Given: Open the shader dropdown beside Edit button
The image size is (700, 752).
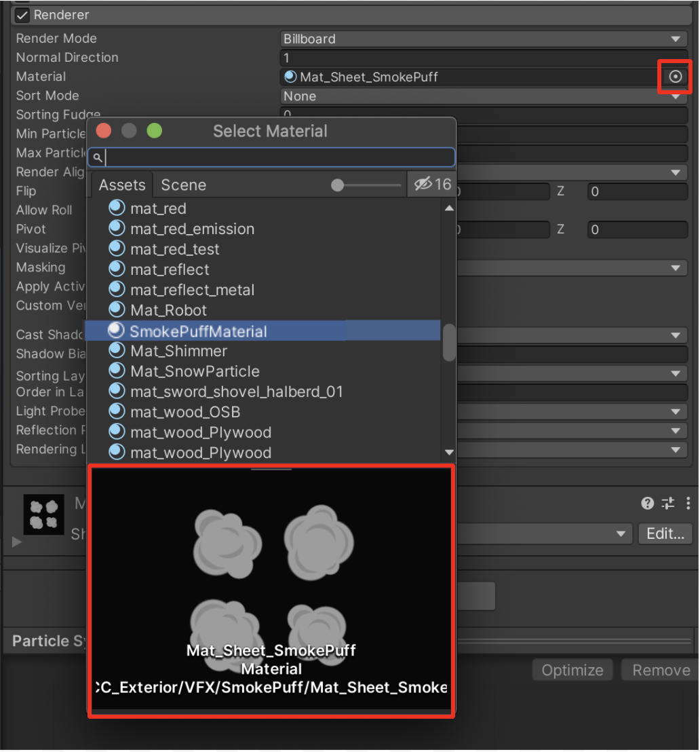Looking at the screenshot, I should [x=620, y=533].
